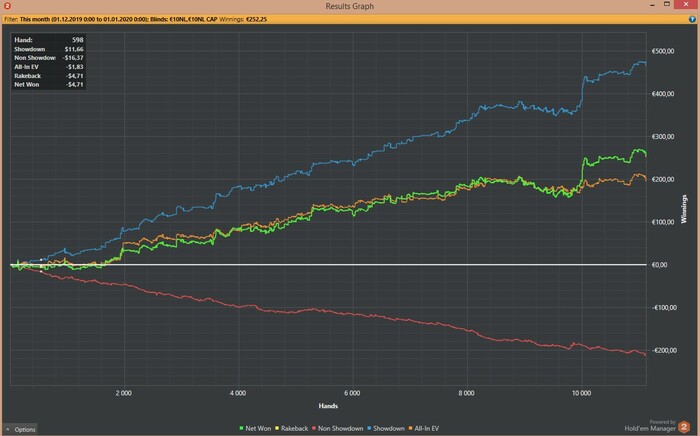Click the Results Graph window title
The height and width of the screenshot is (436, 700).
click(350, 6)
